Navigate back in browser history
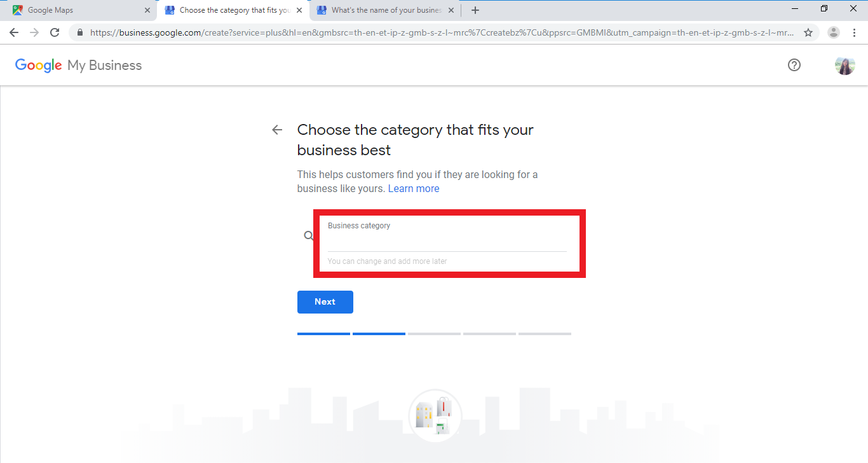The image size is (868, 463). pos(14,32)
